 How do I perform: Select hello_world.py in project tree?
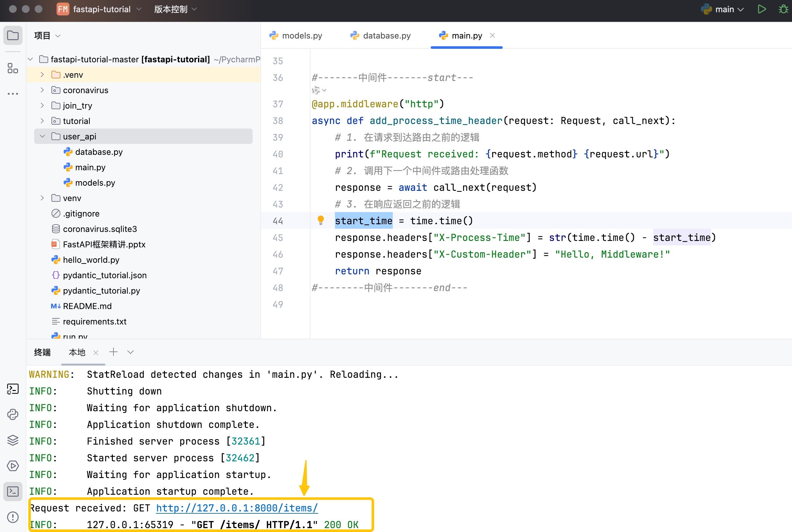pos(91,260)
